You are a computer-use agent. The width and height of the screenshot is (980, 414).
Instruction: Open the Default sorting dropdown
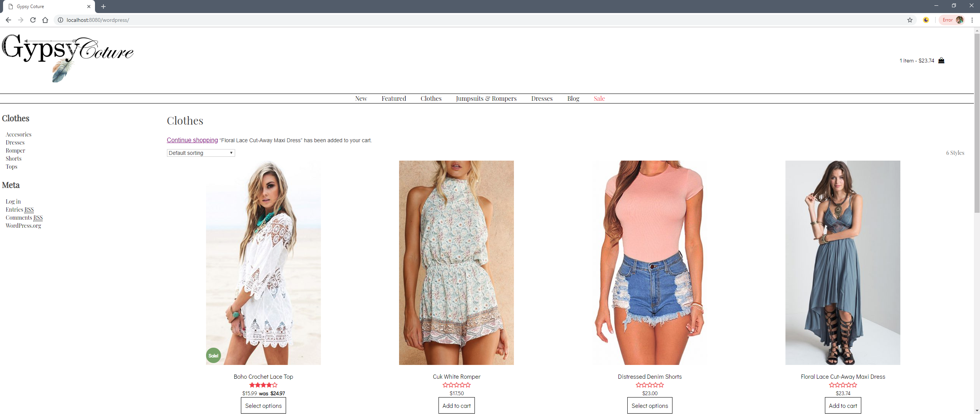click(201, 153)
